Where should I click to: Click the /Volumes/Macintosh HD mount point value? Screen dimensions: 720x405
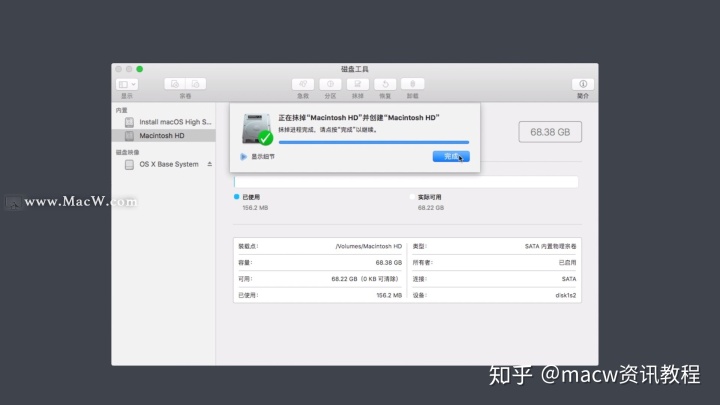[x=369, y=246]
